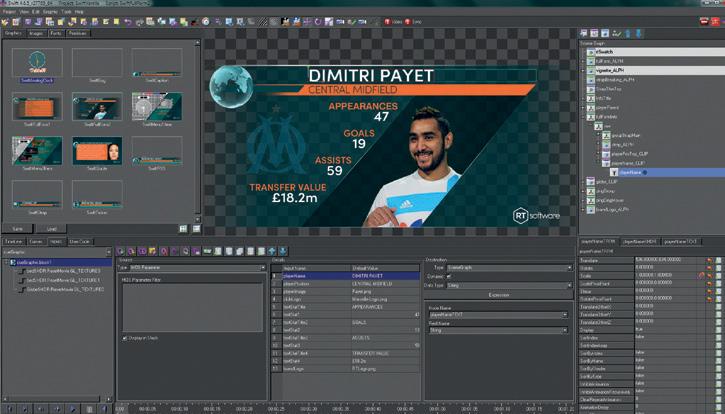
Task: Click the Load button below the graphics thumbnails
Action: coord(51,229)
